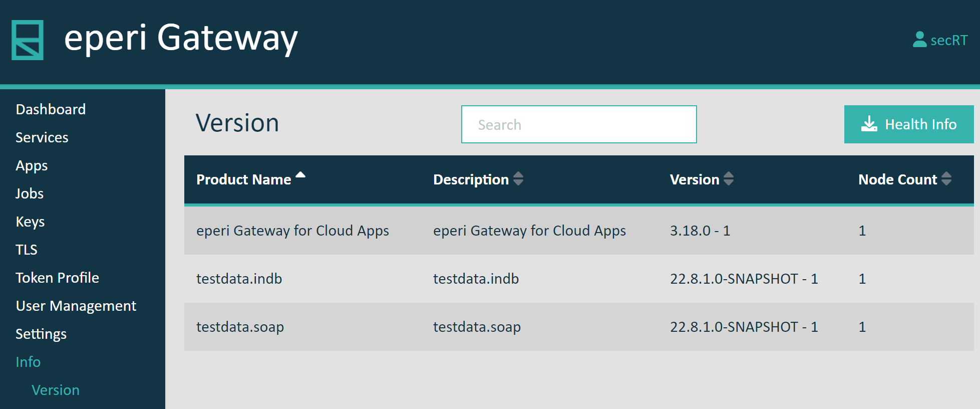
Task: Open the Apps section
Action: [32, 166]
